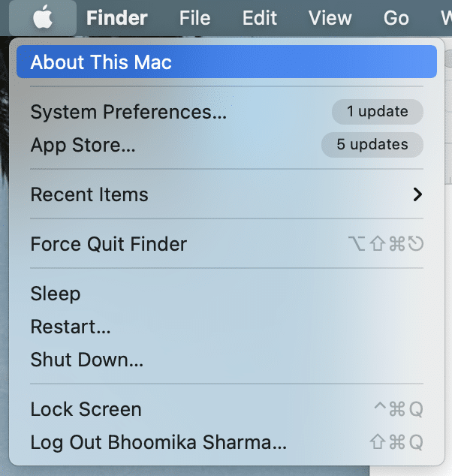Click the Lock Screen shortcut symbols
Image resolution: width=452 pixels, height=476 pixels.
click(x=398, y=409)
